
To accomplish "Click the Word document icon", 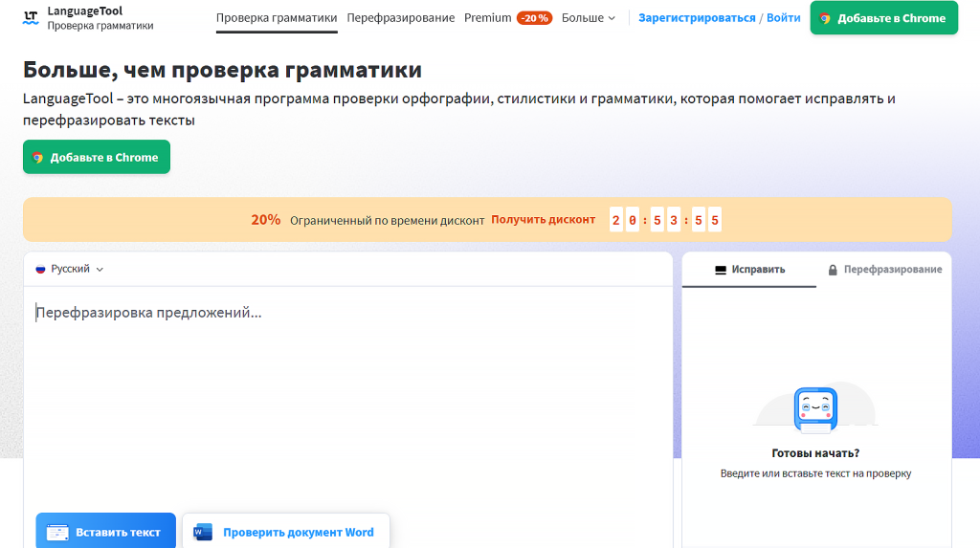I will point(203,533).
